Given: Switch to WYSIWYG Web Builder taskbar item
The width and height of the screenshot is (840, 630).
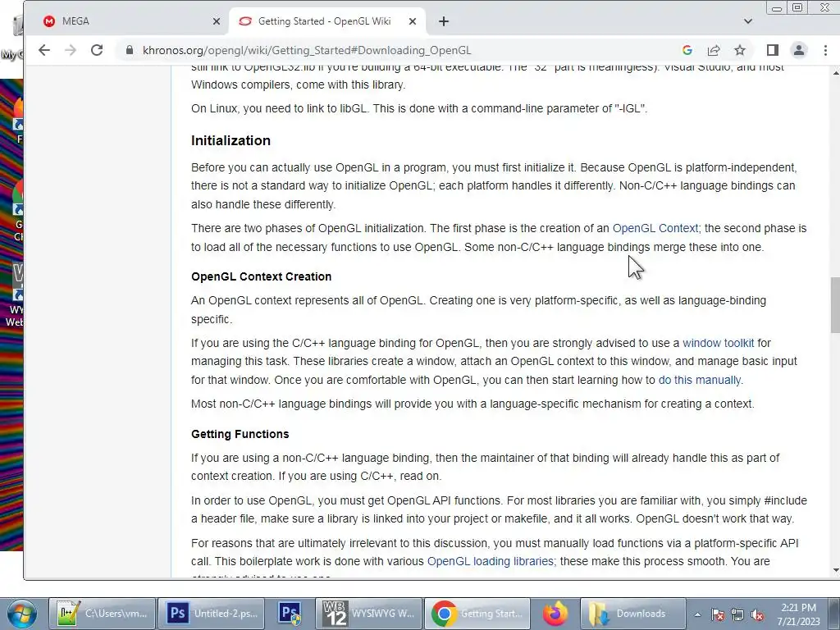Looking at the screenshot, I should tap(368, 614).
